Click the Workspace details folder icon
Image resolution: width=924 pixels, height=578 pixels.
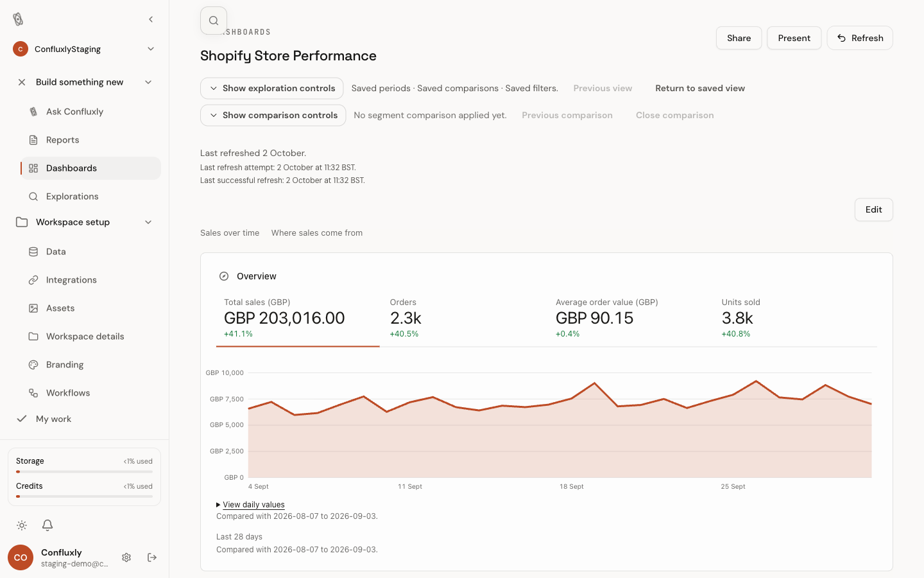pyautogui.click(x=33, y=337)
